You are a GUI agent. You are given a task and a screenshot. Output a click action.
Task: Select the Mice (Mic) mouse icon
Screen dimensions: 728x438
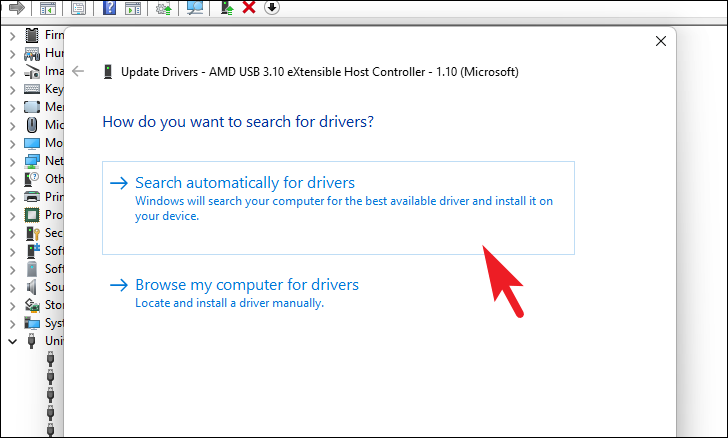click(x=32, y=125)
